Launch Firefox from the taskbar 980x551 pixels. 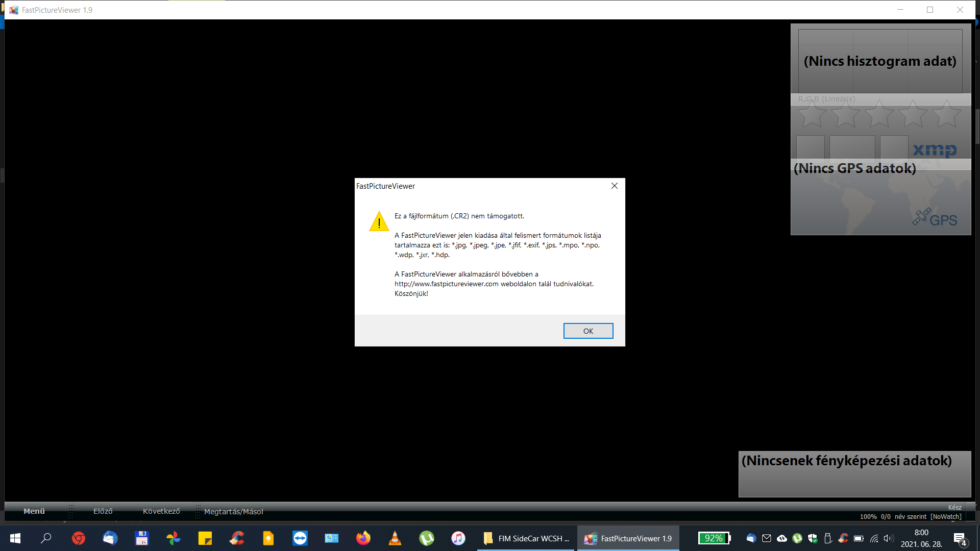tap(363, 538)
